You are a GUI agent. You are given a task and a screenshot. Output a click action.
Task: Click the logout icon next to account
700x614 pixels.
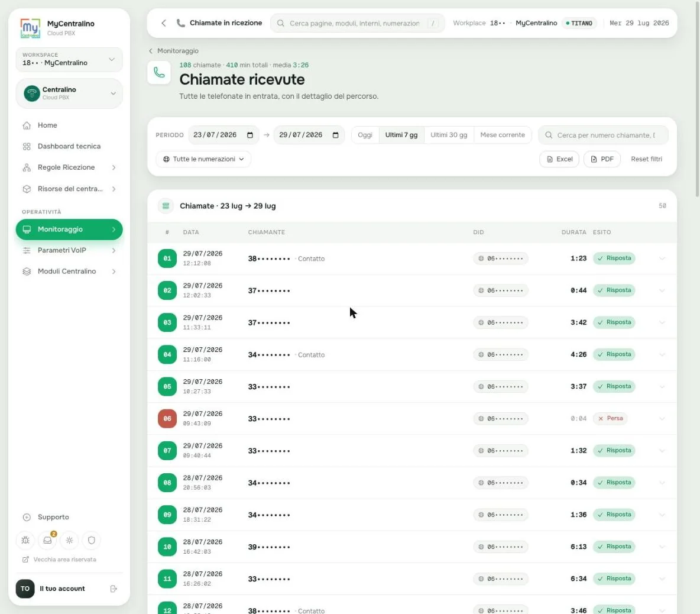114,589
